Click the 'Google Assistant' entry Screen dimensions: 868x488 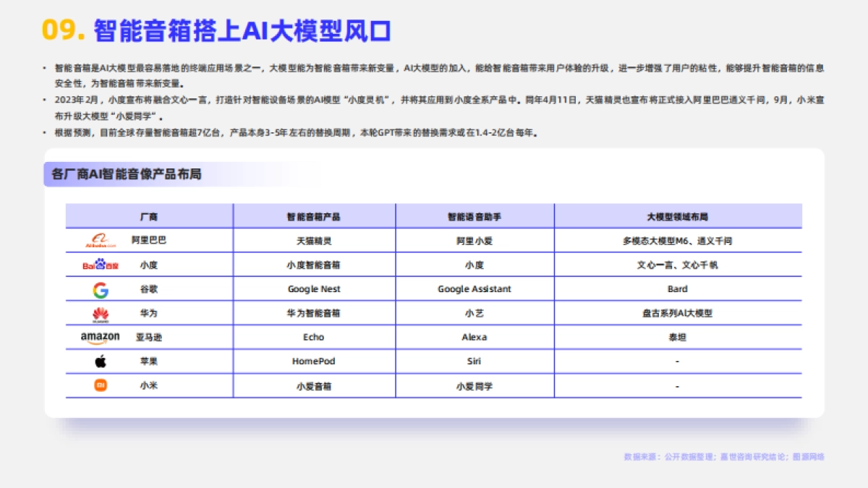474,288
